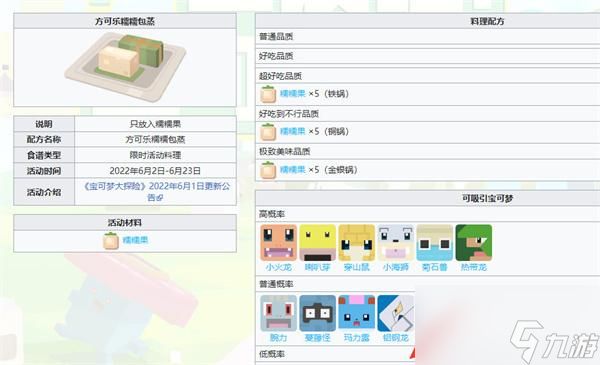Click the 好吃到不行品质 label

(289, 114)
